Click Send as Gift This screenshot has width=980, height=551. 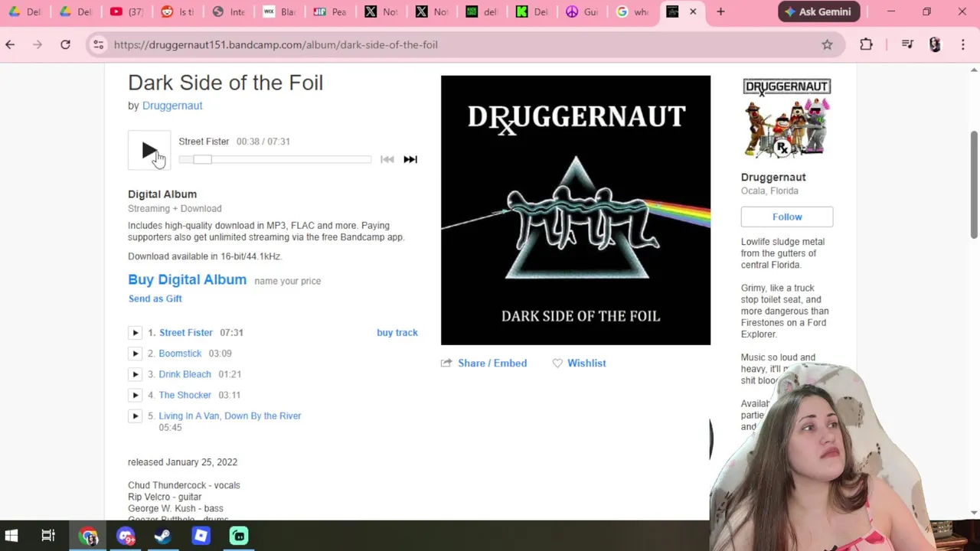point(155,298)
